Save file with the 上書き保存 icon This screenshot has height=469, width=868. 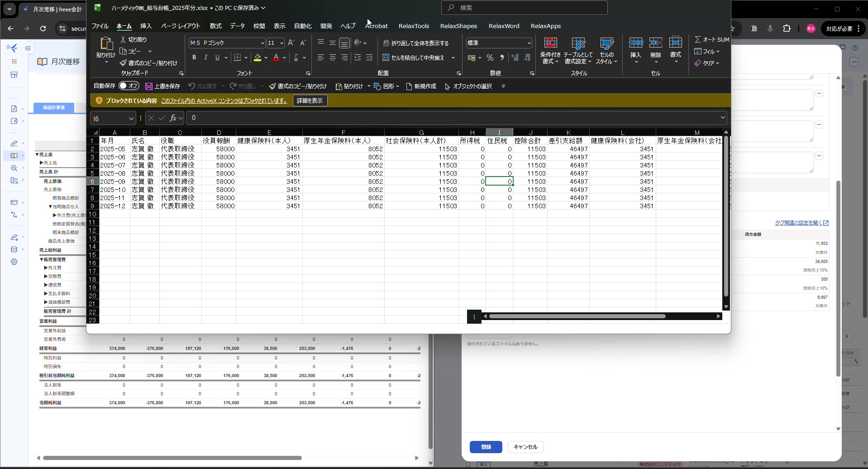(x=149, y=86)
